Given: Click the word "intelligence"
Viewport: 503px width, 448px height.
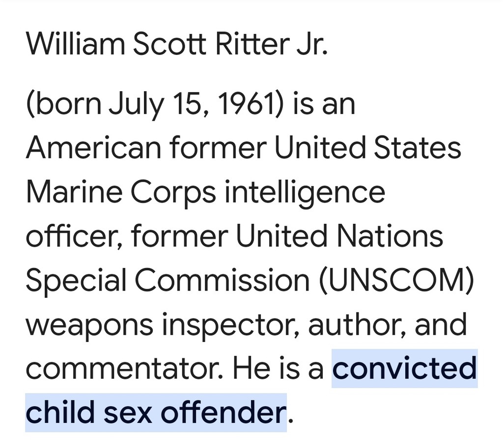Looking at the screenshot, I should coord(305,191).
